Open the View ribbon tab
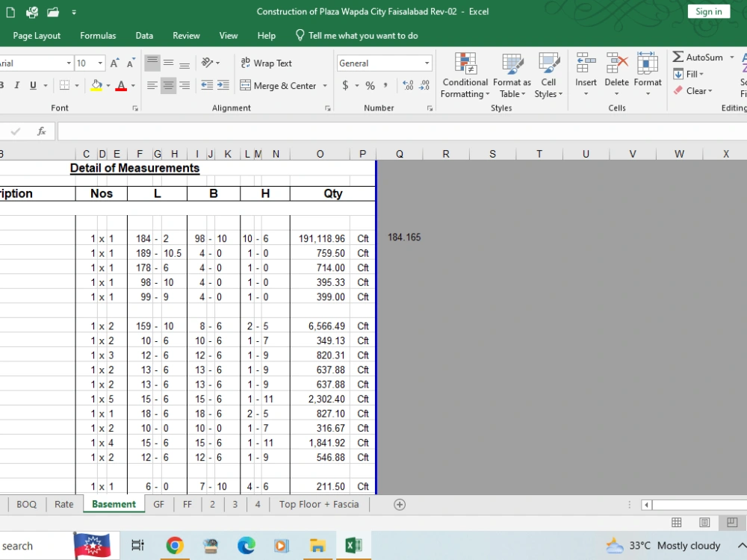This screenshot has height=560, width=747. 228,36
